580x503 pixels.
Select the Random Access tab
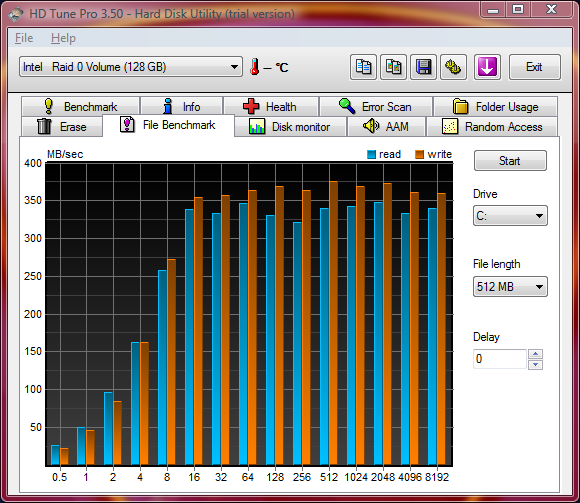point(492,126)
